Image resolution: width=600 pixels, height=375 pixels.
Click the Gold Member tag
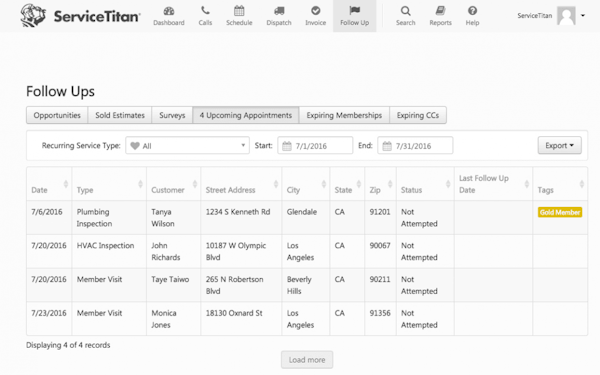point(560,212)
